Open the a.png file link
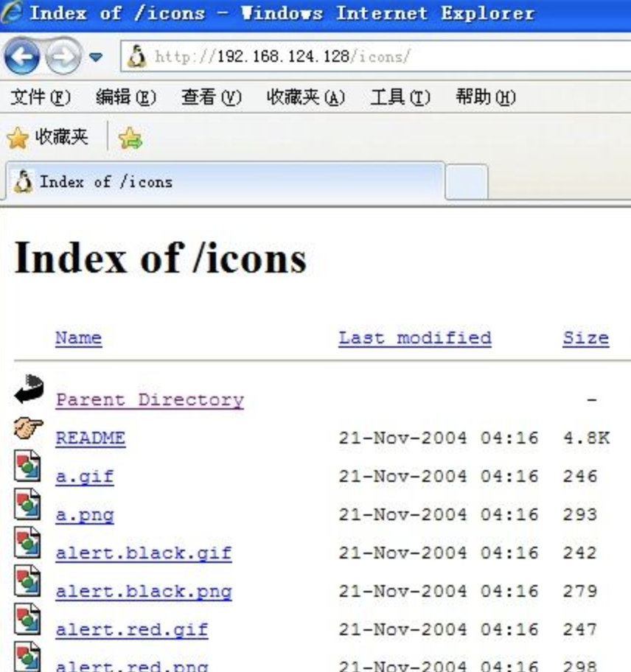This screenshot has height=672, width=631. click(x=85, y=515)
